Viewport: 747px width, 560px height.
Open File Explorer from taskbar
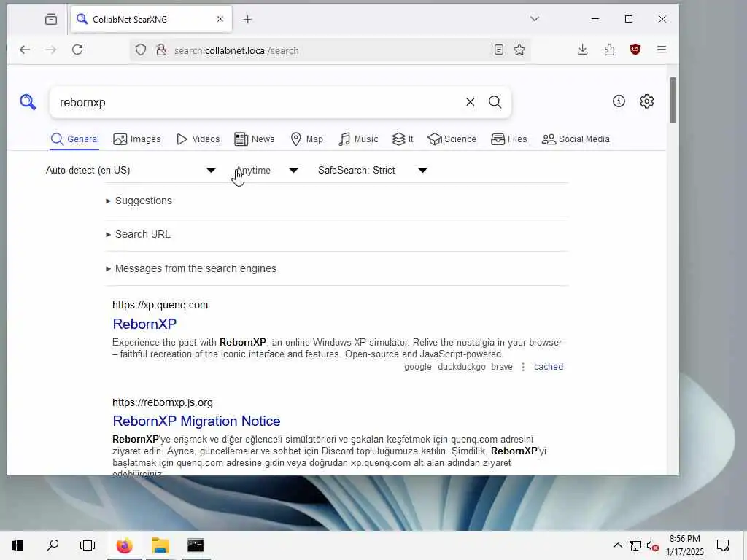point(160,545)
